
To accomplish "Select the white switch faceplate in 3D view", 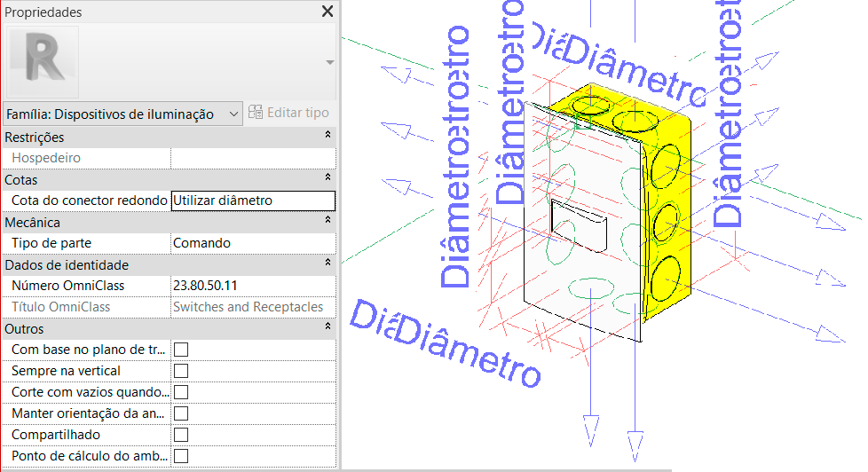I will click(x=584, y=221).
